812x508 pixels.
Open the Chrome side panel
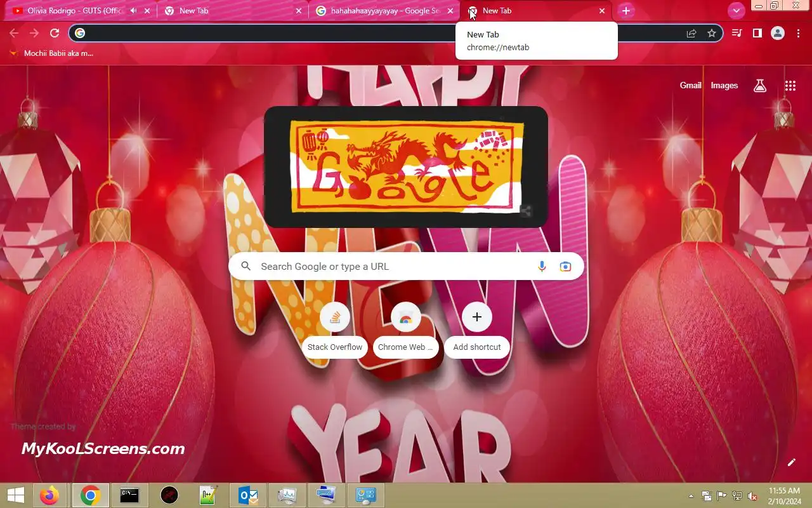[x=757, y=33]
